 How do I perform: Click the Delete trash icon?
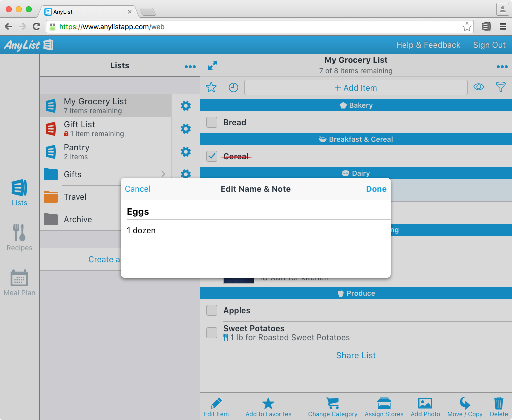tap(499, 403)
